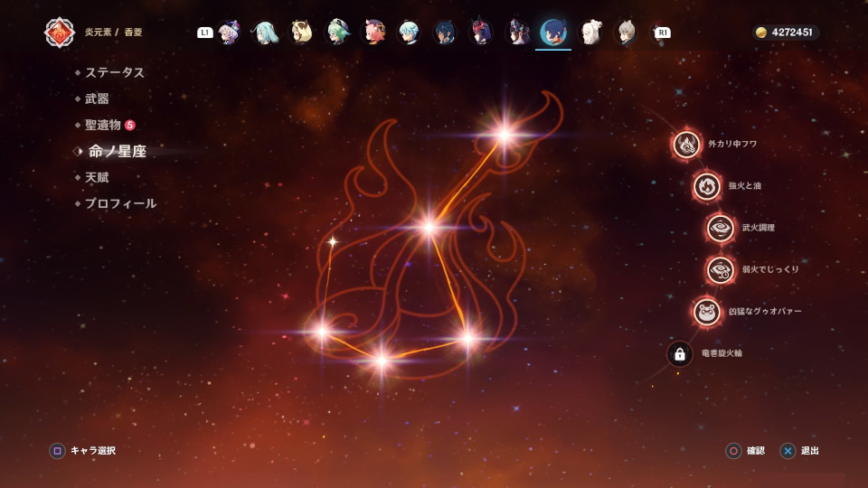Open the 聖遺物 menu

tap(103, 125)
